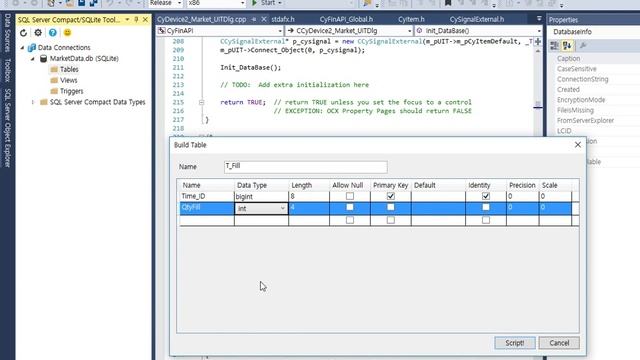Viewport: 640px width, 360px height.
Task: Click the Script! button
Action: pos(515,343)
